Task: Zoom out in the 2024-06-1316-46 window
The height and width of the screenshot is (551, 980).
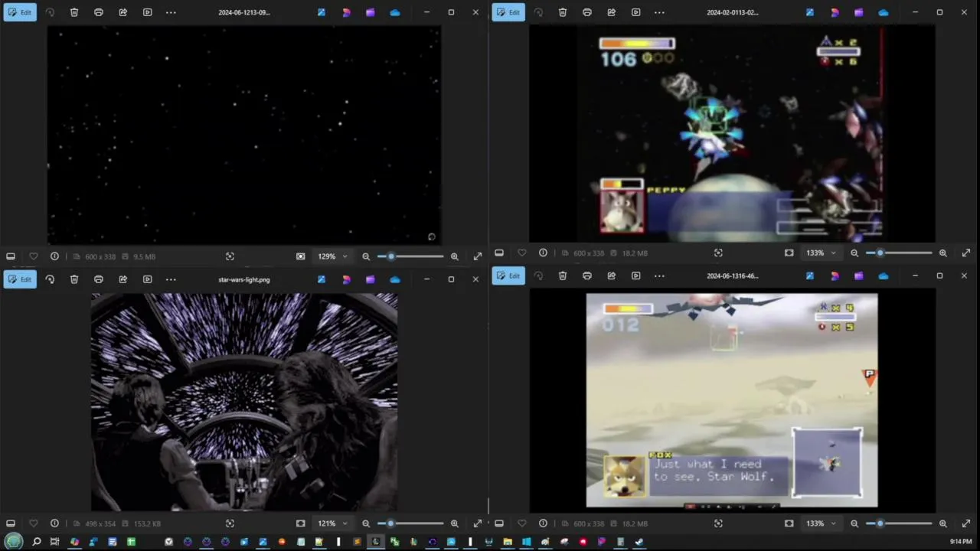Action: click(854, 523)
